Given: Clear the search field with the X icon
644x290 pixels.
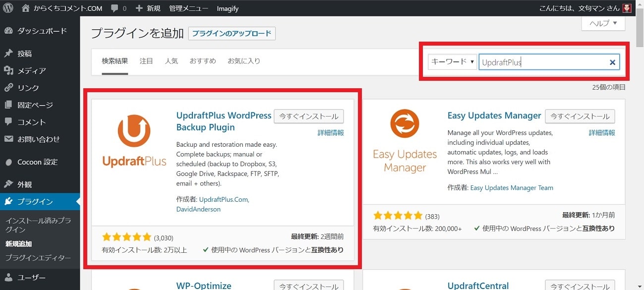Looking at the screenshot, I should pyautogui.click(x=612, y=62).
